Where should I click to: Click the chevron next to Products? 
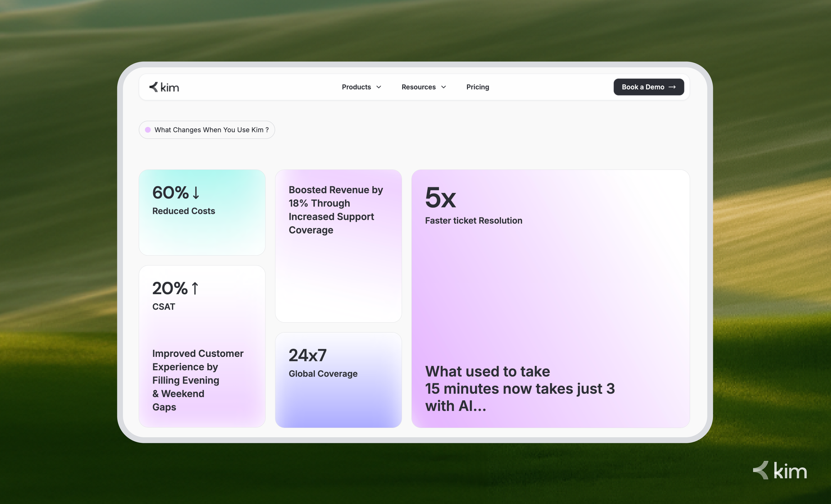(379, 87)
